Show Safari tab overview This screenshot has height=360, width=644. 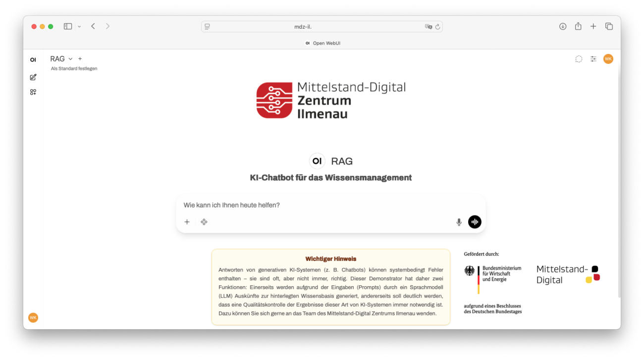point(609,26)
